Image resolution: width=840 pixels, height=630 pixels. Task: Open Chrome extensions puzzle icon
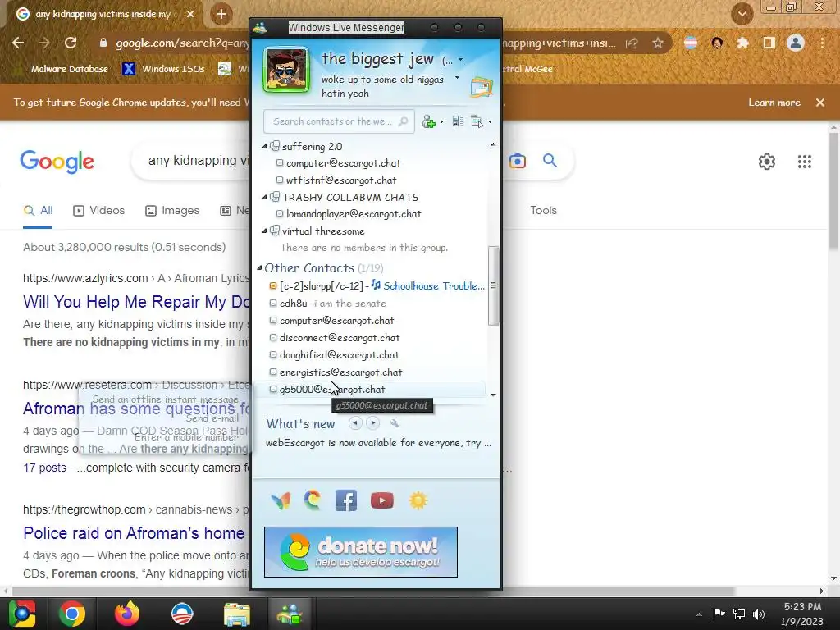coord(742,43)
